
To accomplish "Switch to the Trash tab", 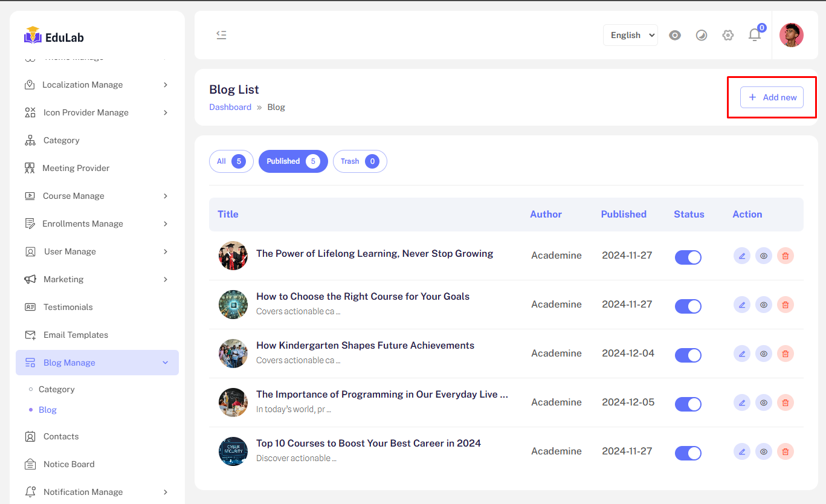I will pos(360,161).
